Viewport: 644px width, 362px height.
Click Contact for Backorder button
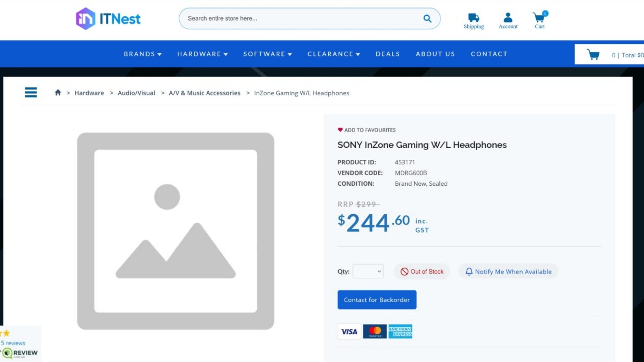tap(377, 300)
